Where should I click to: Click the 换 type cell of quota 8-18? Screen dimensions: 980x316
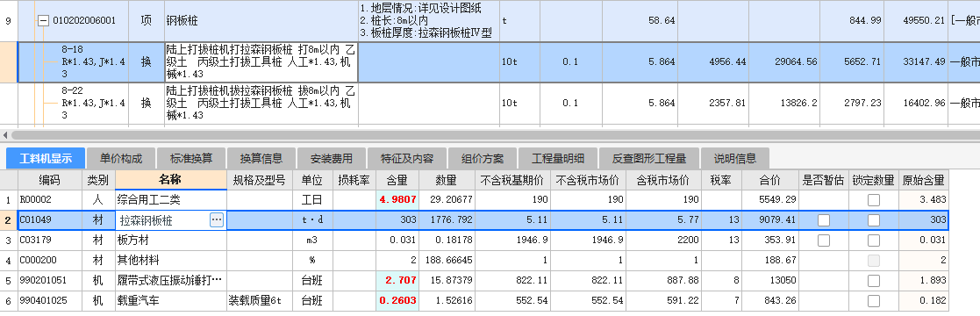[147, 62]
